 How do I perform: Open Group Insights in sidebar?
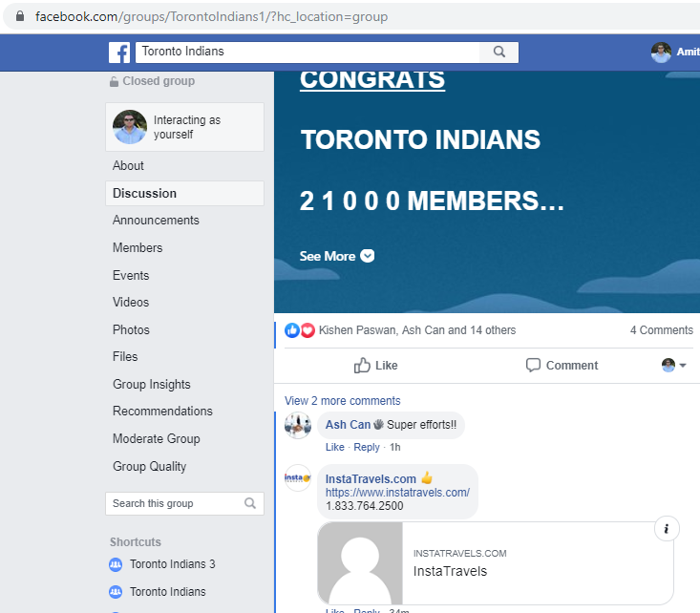coord(151,384)
